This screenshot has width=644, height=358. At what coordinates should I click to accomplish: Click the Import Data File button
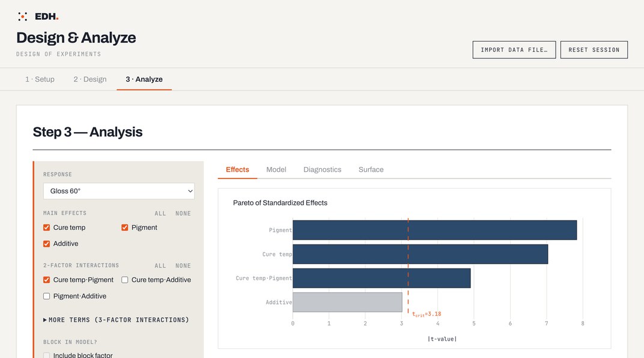514,50
